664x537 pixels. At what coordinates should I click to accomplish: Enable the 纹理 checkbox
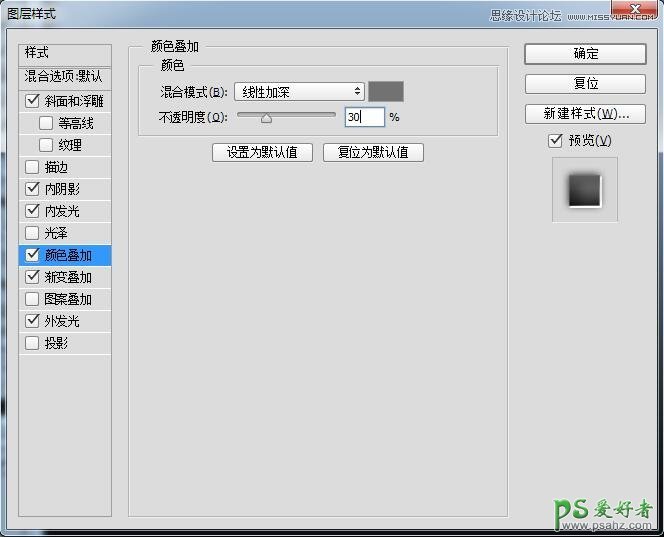click(x=46, y=145)
